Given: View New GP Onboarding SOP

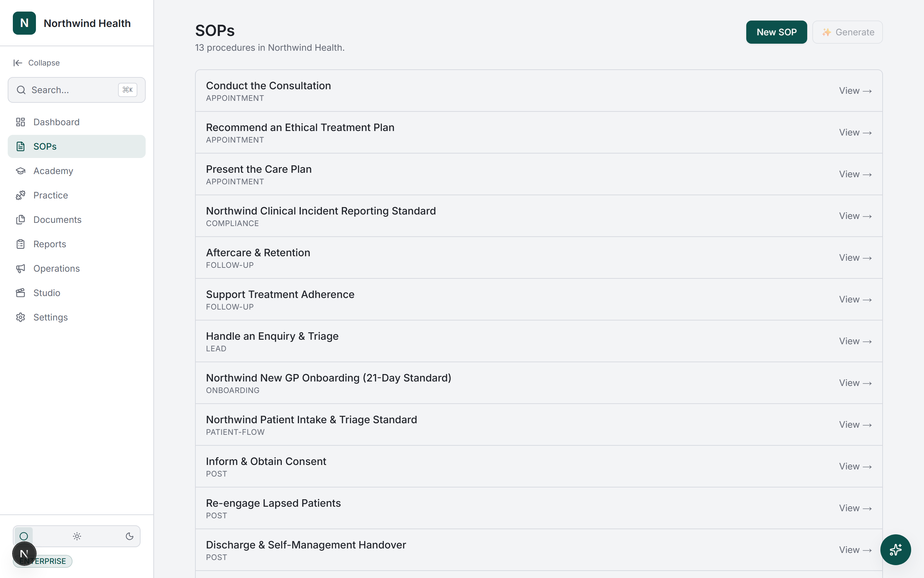Looking at the screenshot, I should pyautogui.click(x=855, y=383).
